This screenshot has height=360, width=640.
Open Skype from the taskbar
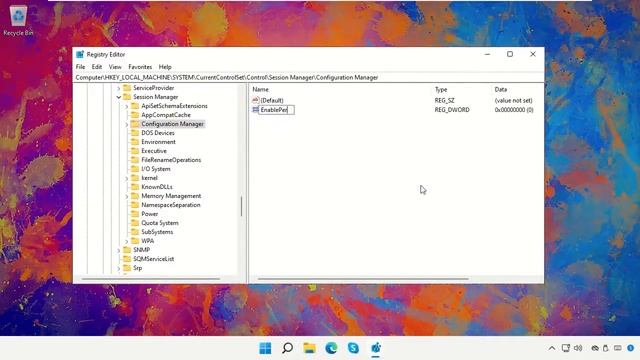click(x=353, y=348)
